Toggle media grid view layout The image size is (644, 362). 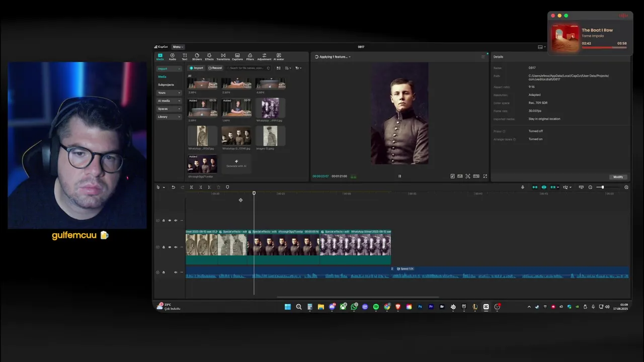278,68
